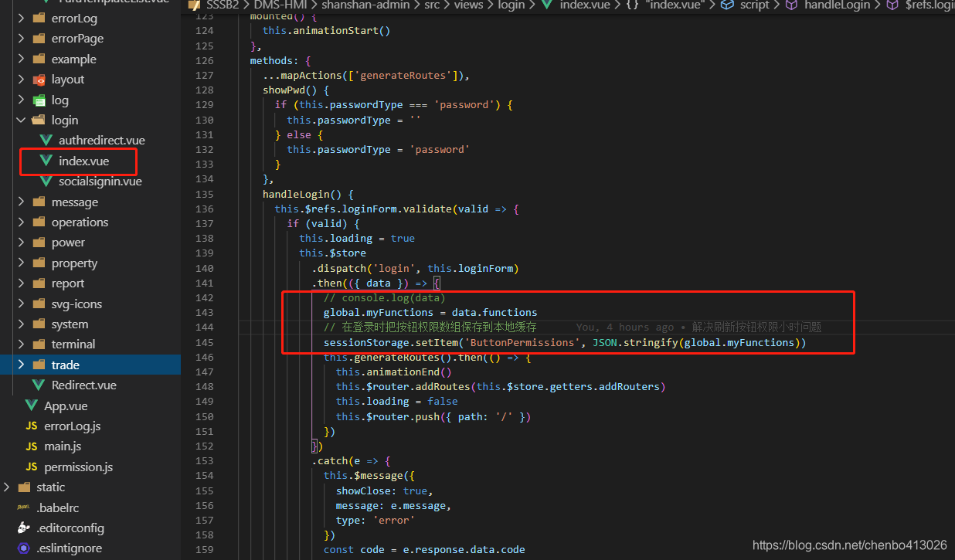Click the breadcrumb handleLogin cube icon
This screenshot has width=955, height=560.
[x=791, y=5]
